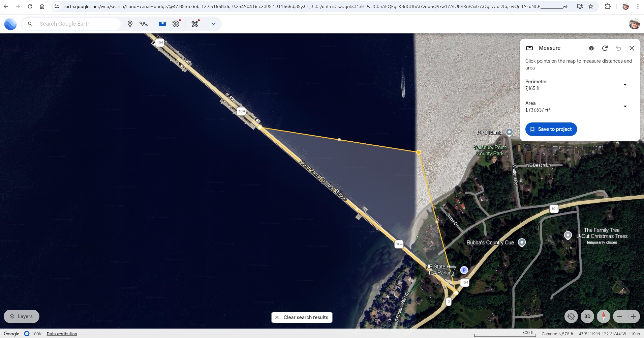The width and height of the screenshot is (644, 338).
Task: Click The Family Tree U-Cut marker
Action: tap(568, 235)
